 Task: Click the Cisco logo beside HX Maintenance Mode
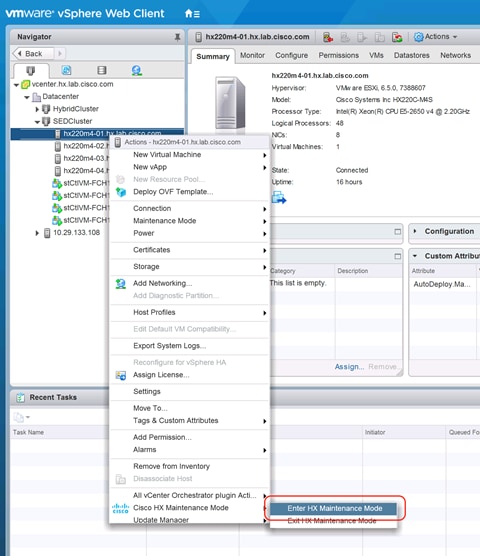[x=121, y=508]
